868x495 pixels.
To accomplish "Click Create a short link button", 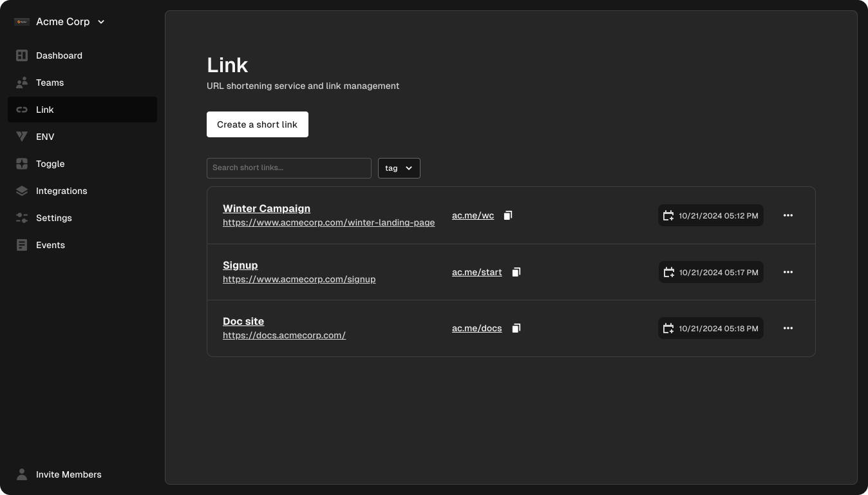I will (257, 124).
